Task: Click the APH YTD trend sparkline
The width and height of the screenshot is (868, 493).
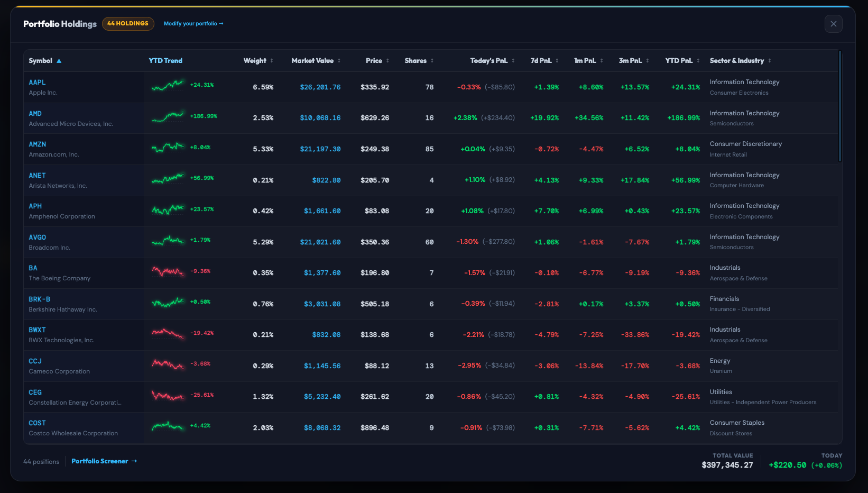Action: [168, 209]
